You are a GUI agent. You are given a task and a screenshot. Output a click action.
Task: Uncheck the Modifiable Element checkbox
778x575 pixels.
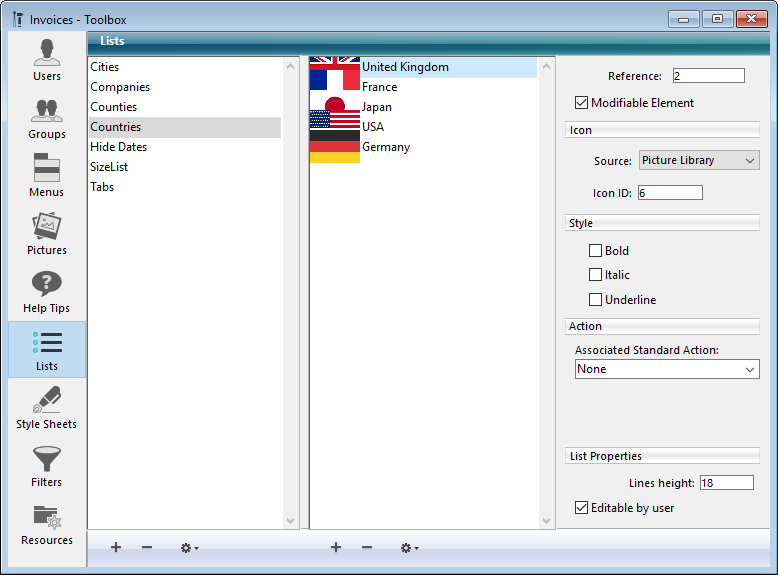582,103
